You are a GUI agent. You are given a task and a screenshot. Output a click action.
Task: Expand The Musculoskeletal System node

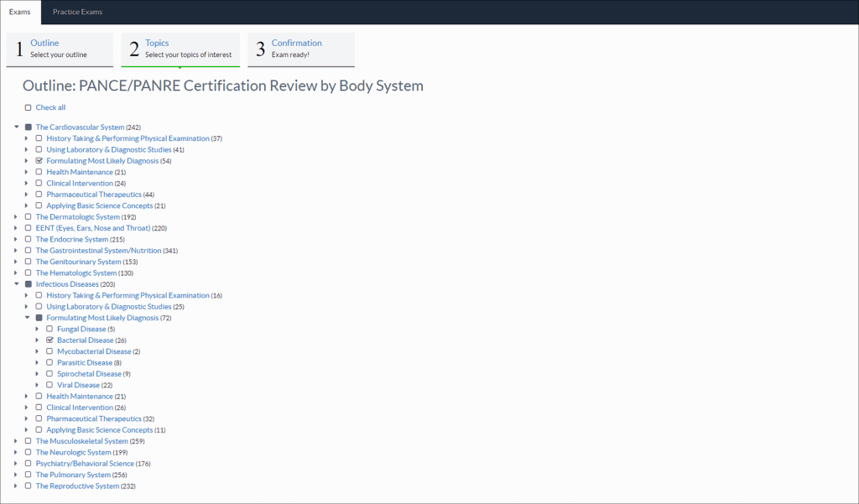click(16, 441)
